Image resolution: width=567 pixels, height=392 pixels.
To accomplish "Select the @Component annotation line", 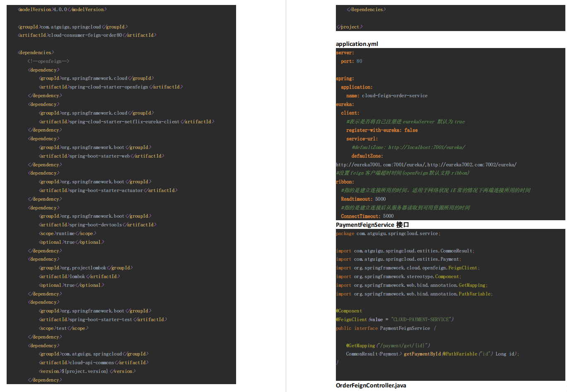I will click(x=349, y=311).
